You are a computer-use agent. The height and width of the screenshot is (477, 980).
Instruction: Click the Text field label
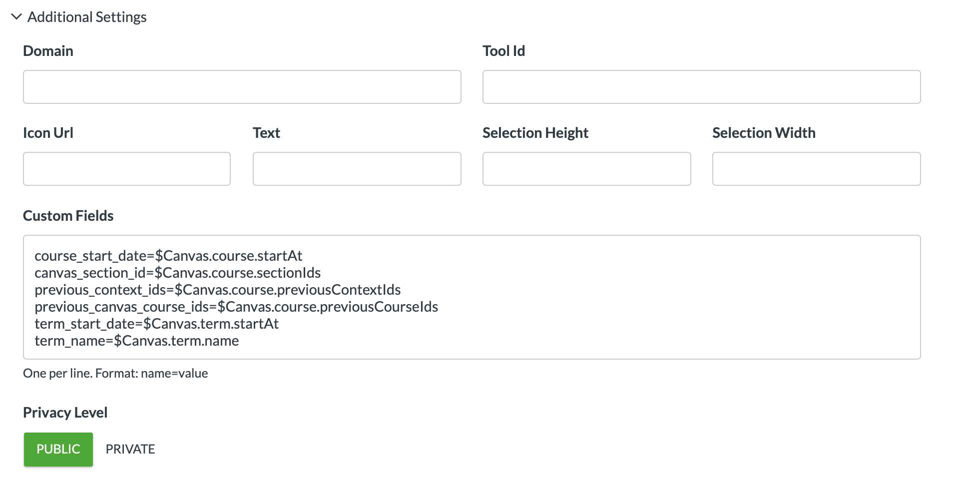click(x=266, y=133)
